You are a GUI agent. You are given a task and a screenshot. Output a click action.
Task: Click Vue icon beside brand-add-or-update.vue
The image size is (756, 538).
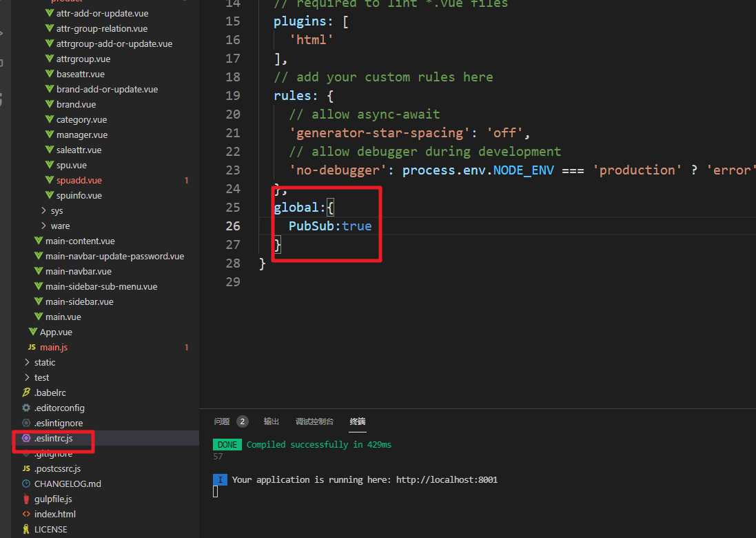(x=49, y=89)
